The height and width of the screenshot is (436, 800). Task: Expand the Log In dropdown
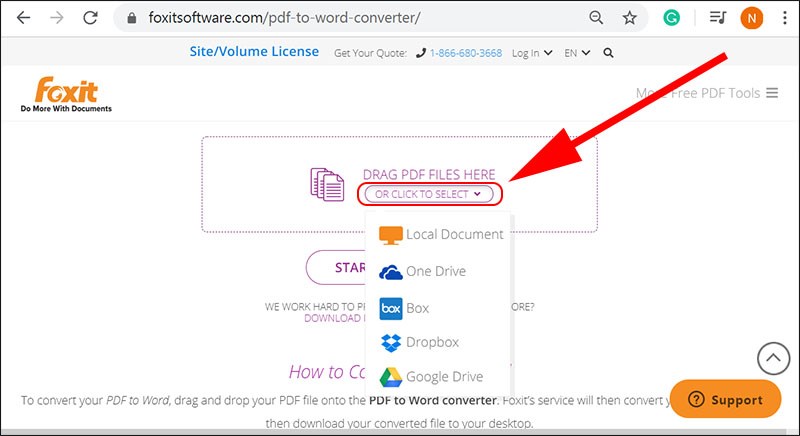532,53
